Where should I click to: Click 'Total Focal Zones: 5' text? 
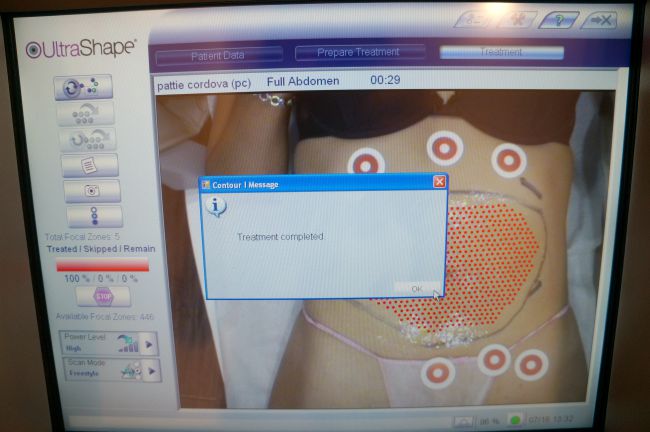82,237
